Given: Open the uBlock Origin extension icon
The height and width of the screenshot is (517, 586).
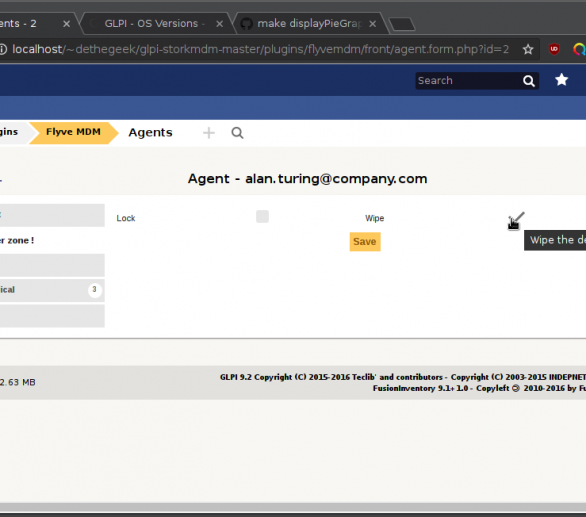Looking at the screenshot, I should point(554,49).
